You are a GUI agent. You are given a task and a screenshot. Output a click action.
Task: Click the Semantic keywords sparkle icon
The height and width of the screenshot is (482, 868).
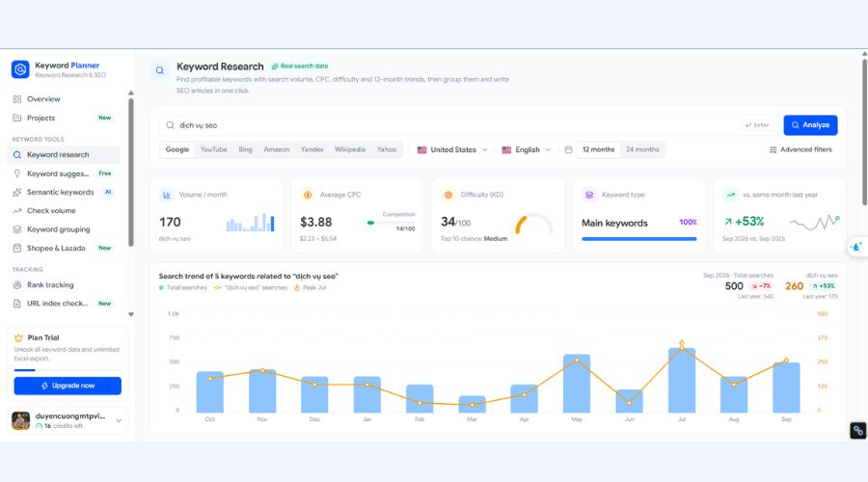point(17,192)
